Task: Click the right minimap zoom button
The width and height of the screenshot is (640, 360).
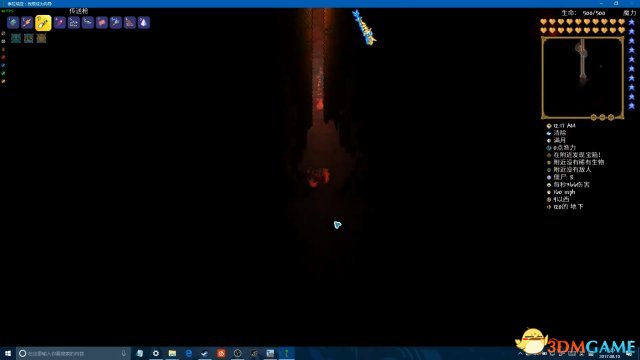Action: coord(611,118)
